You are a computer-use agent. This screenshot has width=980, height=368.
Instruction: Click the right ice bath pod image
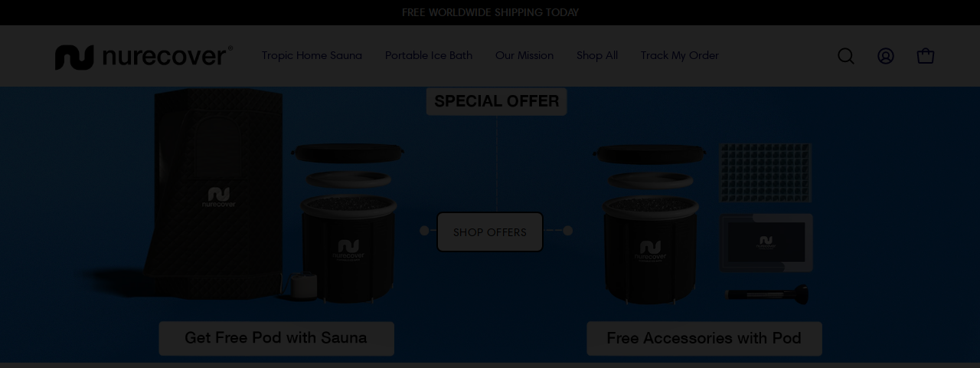[649, 222]
